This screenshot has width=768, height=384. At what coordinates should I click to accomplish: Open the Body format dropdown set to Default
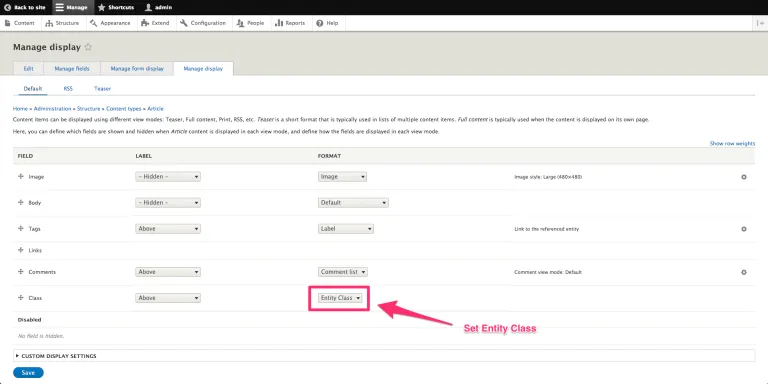[353, 203]
